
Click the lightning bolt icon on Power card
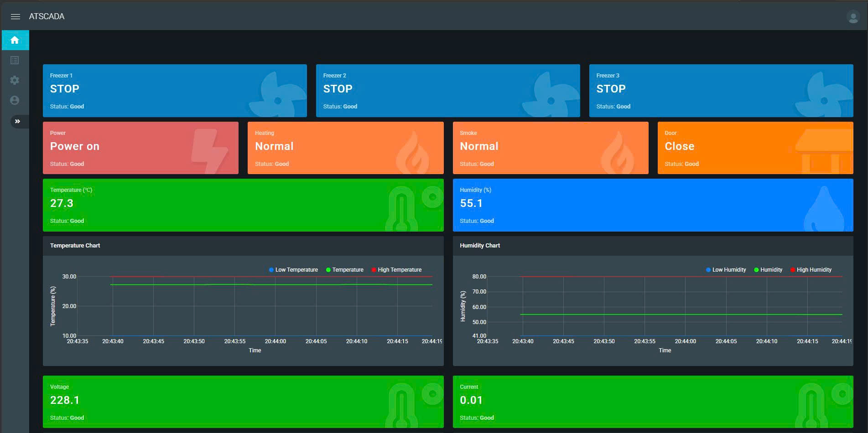[209, 151]
